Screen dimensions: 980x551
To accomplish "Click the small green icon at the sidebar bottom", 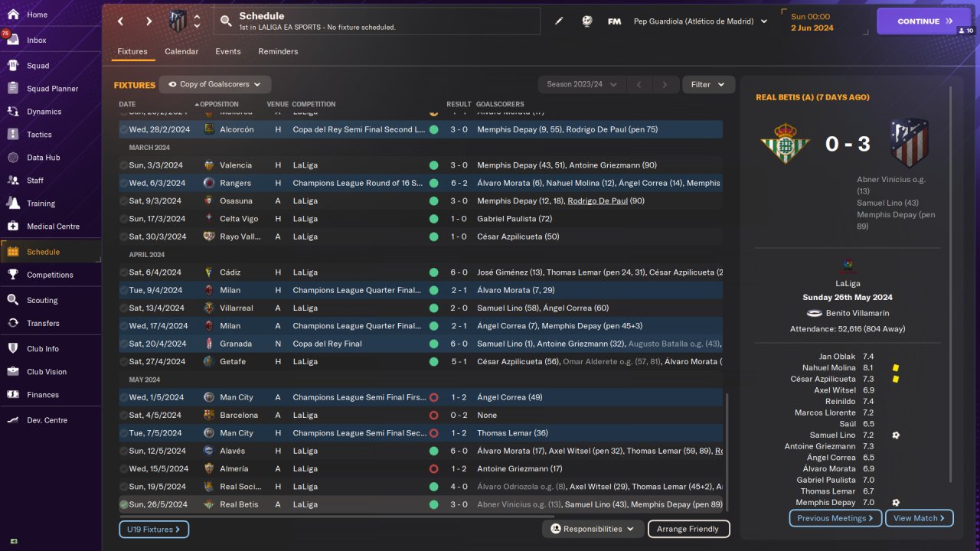I will tap(14, 542).
